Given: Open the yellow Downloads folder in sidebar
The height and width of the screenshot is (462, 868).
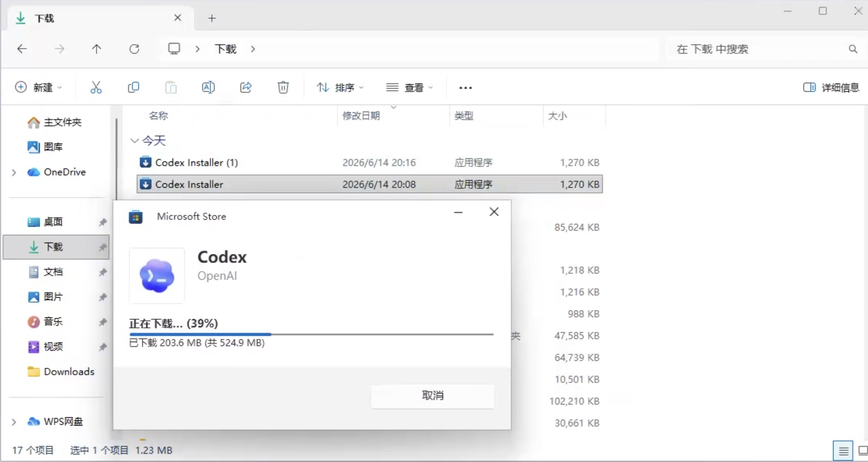Looking at the screenshot, I should pos(61,372).
